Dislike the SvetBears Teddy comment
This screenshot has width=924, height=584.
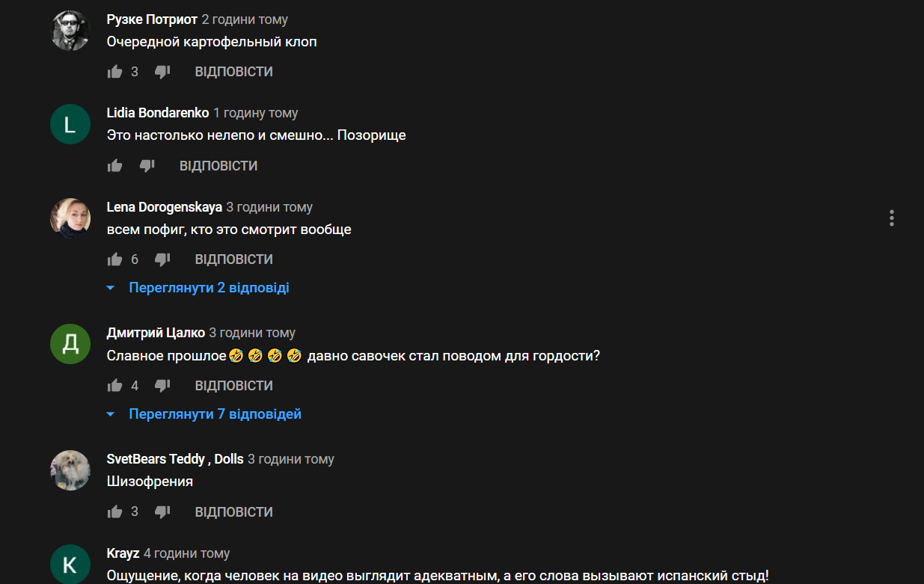click(x=162, y=512)
